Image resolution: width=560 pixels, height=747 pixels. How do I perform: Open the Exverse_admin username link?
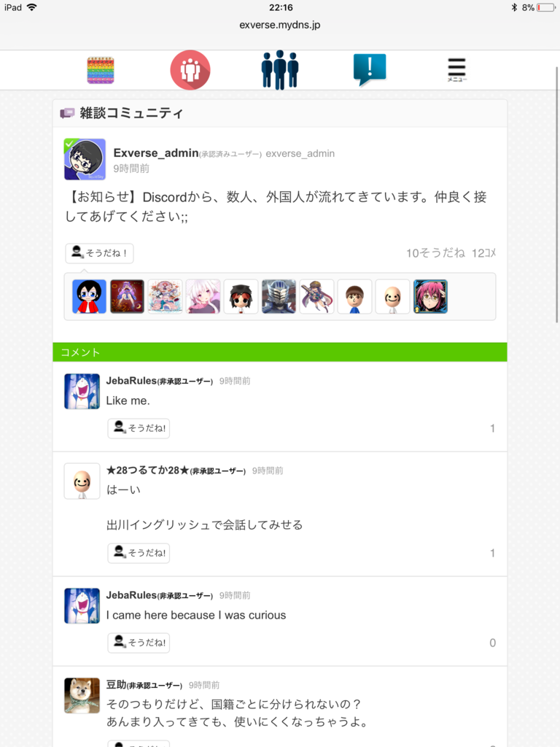[x=156, y=153]
